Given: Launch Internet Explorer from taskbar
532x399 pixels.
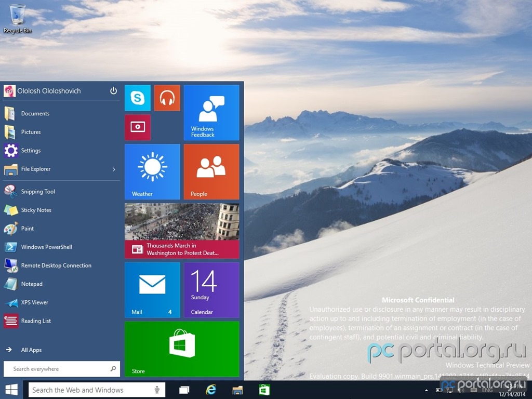Looking at the screenshot, I should click(211, 390).
